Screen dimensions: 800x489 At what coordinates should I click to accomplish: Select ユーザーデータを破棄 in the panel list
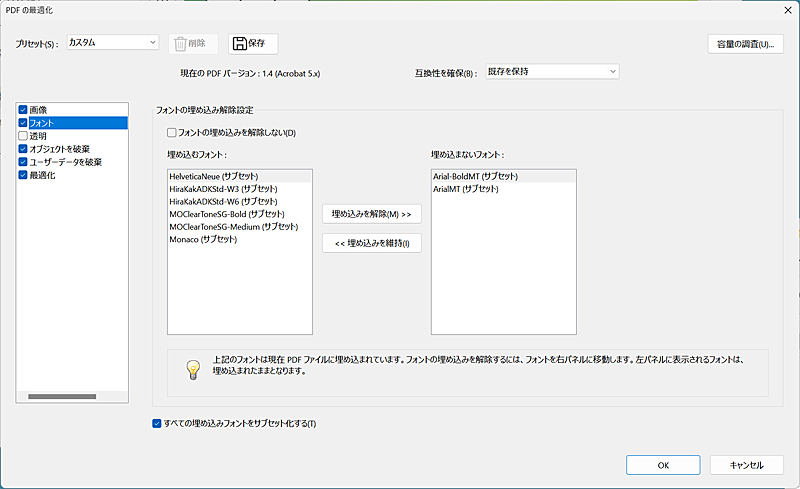tap(66, 161)
